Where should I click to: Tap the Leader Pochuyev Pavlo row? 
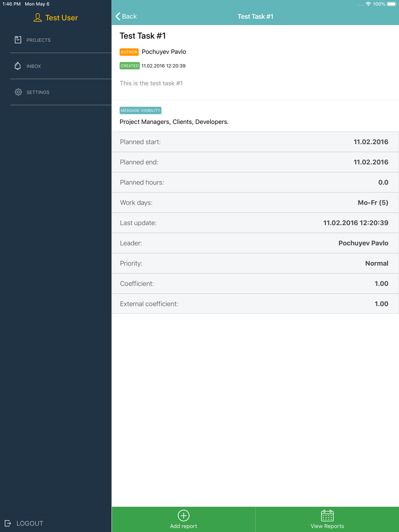[255, 243]
